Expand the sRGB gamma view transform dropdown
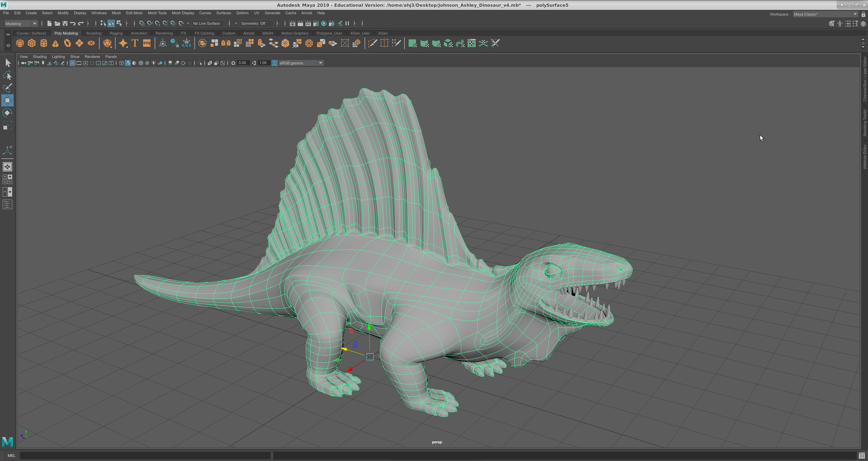Image resolution: width=868 pixels, height=461 pixels. (320, 63)
